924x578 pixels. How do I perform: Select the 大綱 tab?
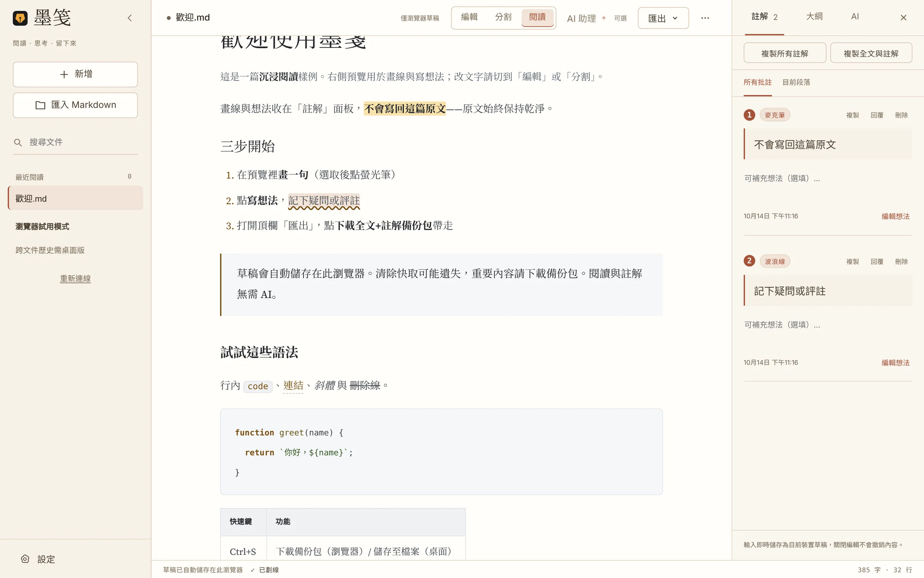(x=814, y=17)
